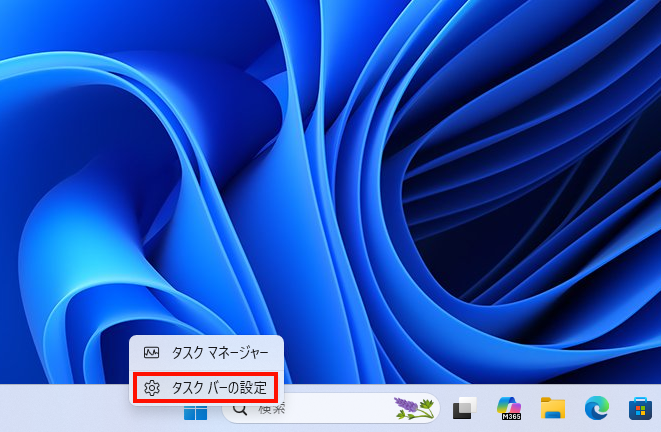
Task: Choose タスク バーの設定 menu entry
Action: 206,387
